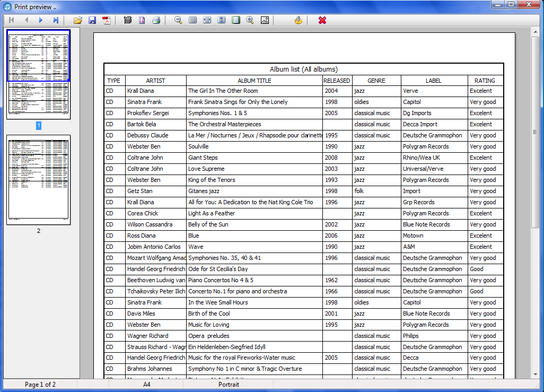Open a saved report file
Viewport: 544px width, 392px height.
pos(78,20)
